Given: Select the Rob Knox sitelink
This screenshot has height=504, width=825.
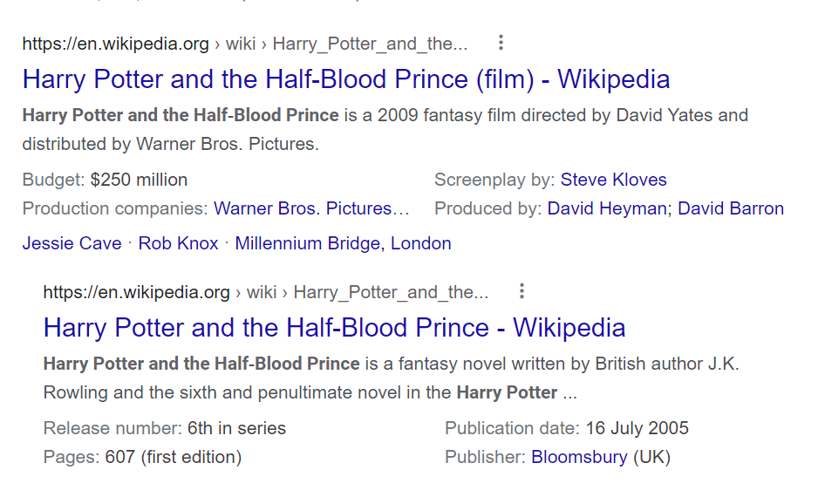Looking at the screenshot, I should tap(178, 243).
